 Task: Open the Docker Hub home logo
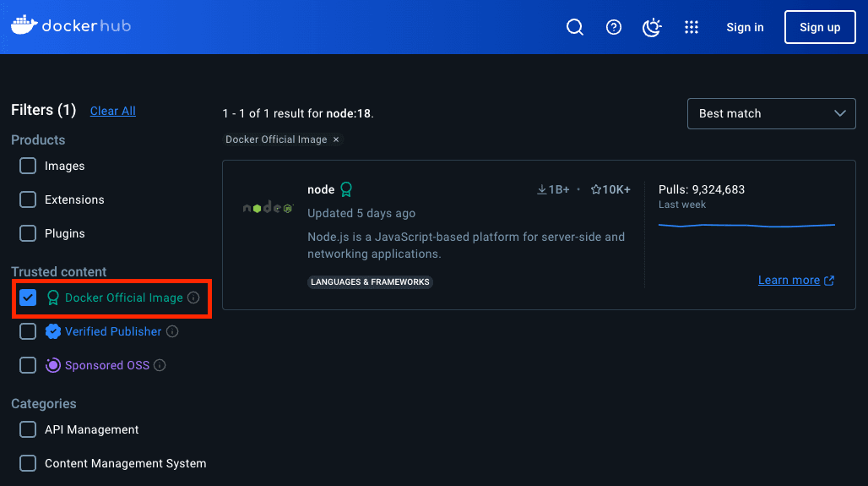(71, 25)
